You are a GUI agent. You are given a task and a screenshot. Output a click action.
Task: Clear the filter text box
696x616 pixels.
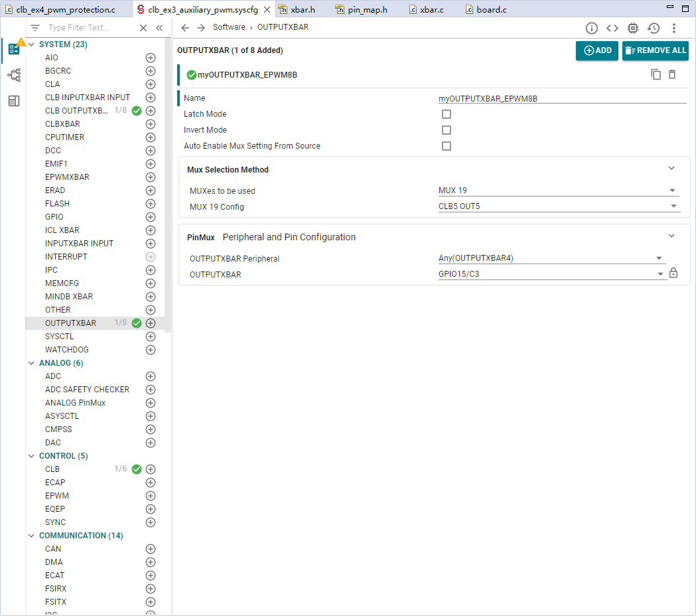(x=143, y=28)
